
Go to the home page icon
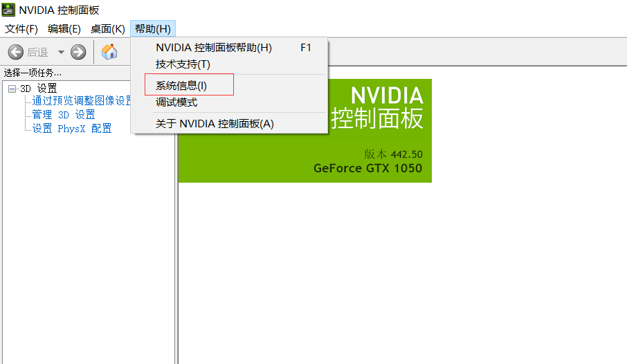click(x=109, y=52)
